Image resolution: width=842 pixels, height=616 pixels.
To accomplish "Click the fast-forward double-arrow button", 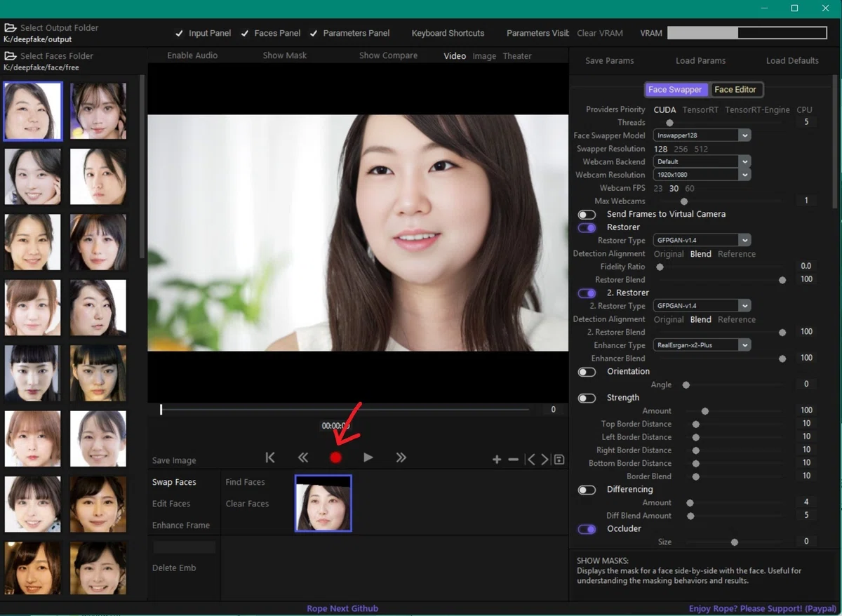I will coord(401,457).
